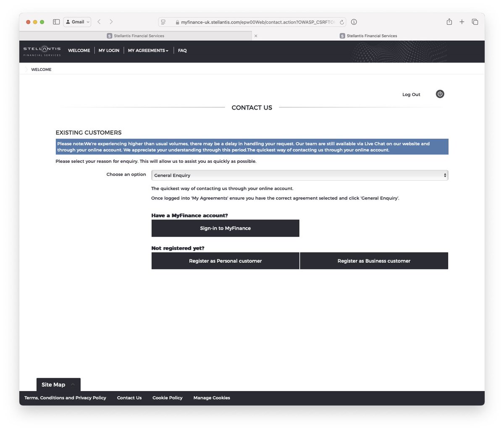Click Sign-in to MyFinance button

coord(225,228)
